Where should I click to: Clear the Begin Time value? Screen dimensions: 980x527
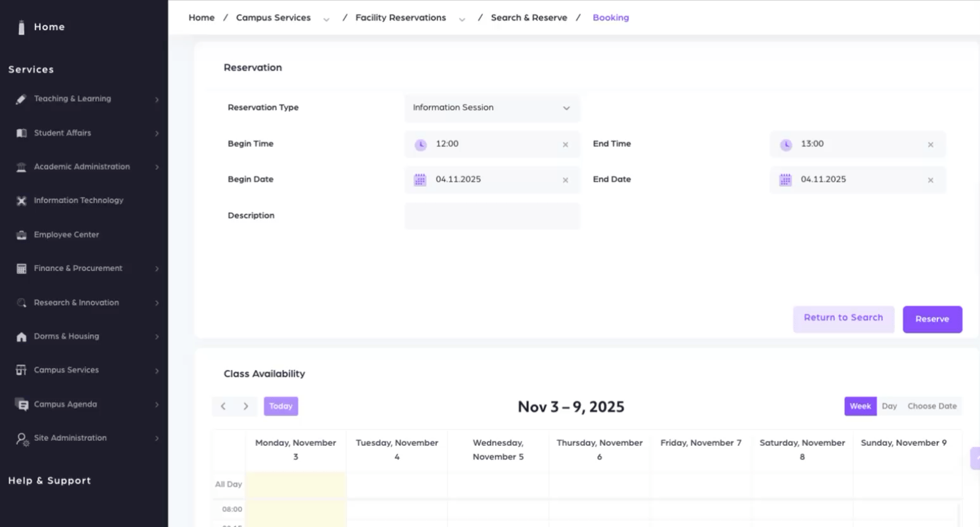click(x=565, y=144)
